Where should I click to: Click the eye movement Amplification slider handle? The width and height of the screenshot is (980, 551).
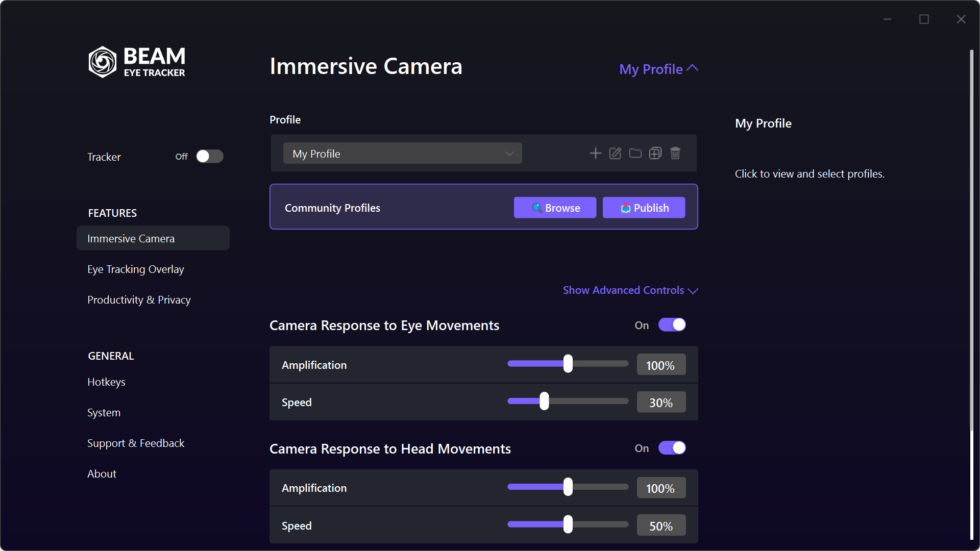point(568,364)
